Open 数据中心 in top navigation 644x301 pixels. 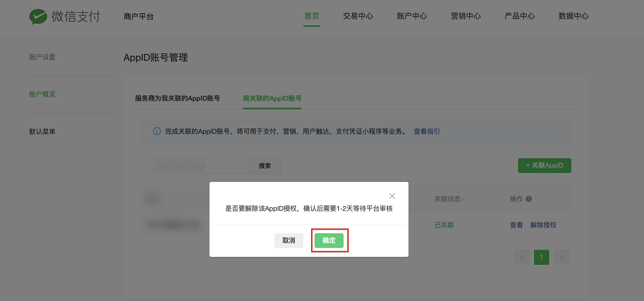coord(573,16)
